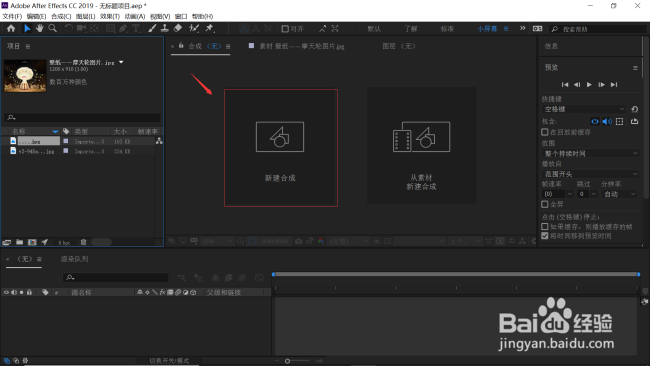Viewport: 650px width, 366px height.
Task: Click the search help magnifier icon
Action: pyautogui.click(x=555, y=29)
